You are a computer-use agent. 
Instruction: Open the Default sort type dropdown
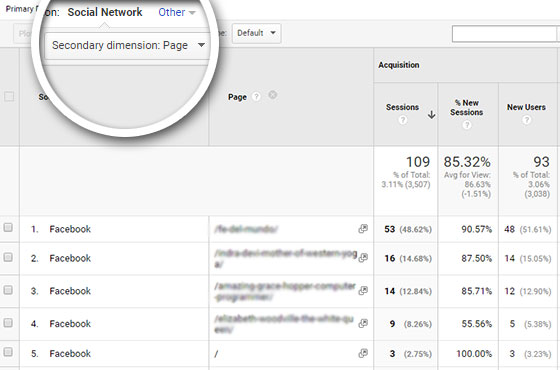tap(256, 33)
